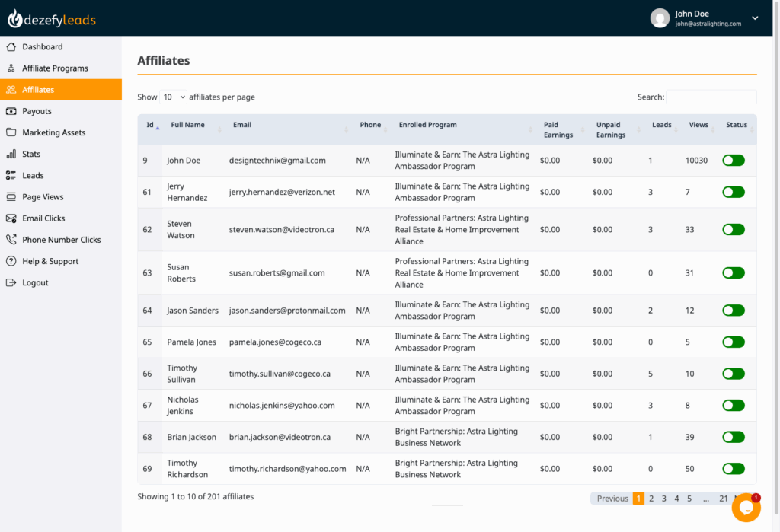Click email steven.watson@videotron.ca
780x532 pixels.
click(x=282, y=230)
